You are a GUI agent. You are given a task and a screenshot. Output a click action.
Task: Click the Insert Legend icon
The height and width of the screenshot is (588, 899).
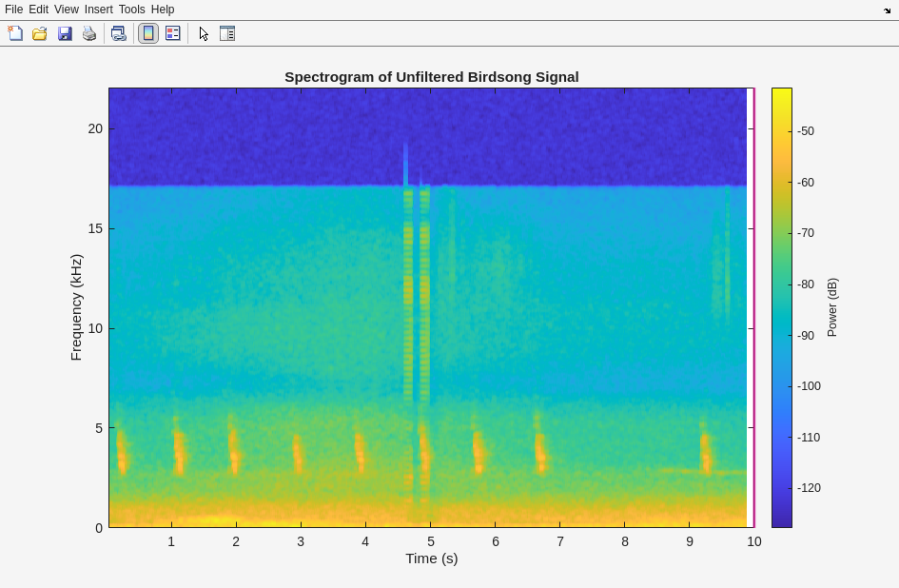point(173,33)
